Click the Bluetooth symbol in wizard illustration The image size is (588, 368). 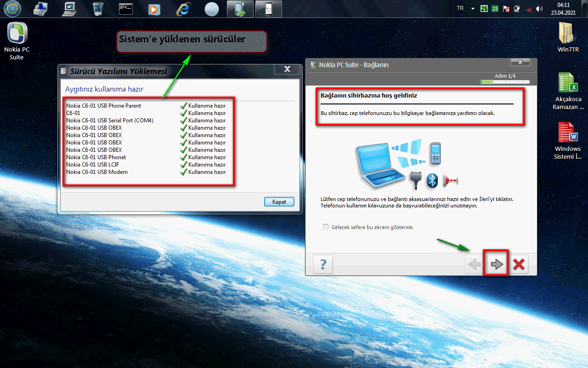point(432,180)
